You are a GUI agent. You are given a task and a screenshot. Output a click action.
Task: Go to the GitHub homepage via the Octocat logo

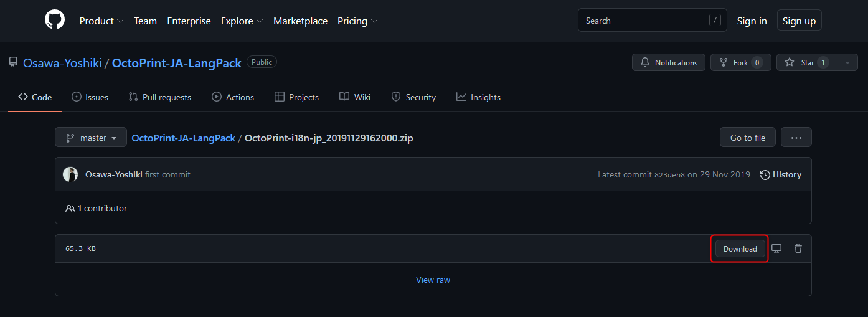[x=55, y=20]
